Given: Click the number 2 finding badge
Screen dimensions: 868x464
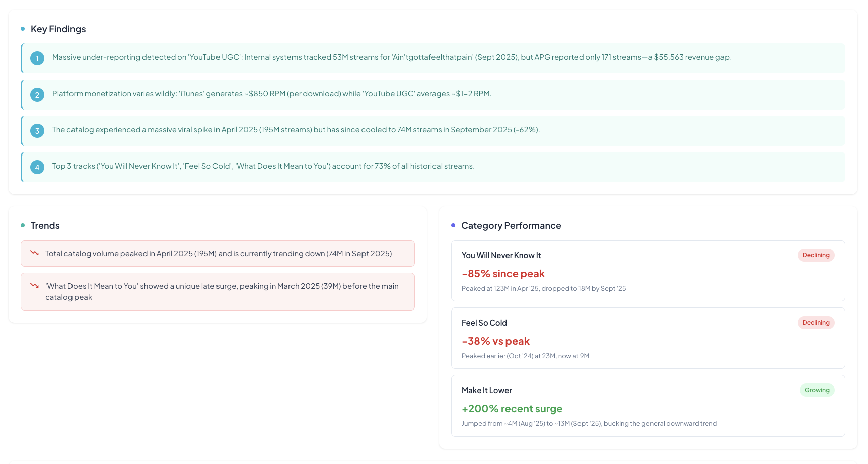Looking at the screenshot, I should pyautogui.click(x=37, y=95).
